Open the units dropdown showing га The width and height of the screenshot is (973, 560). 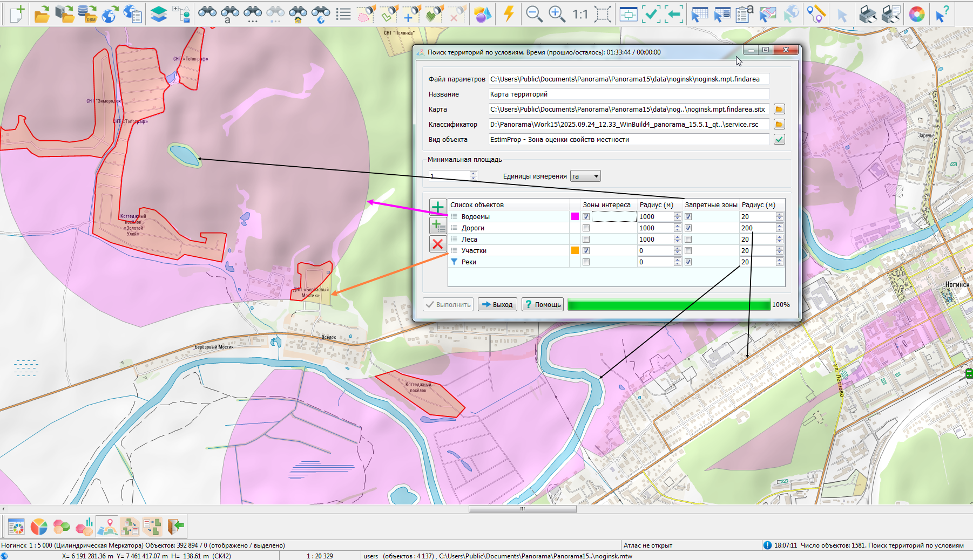click(x=585, y=176)
